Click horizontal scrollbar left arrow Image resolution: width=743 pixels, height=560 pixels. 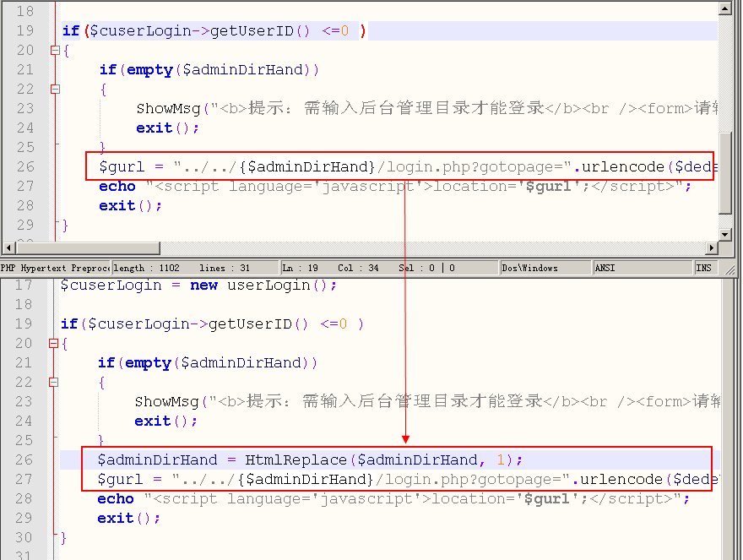[x=8, y=247]
